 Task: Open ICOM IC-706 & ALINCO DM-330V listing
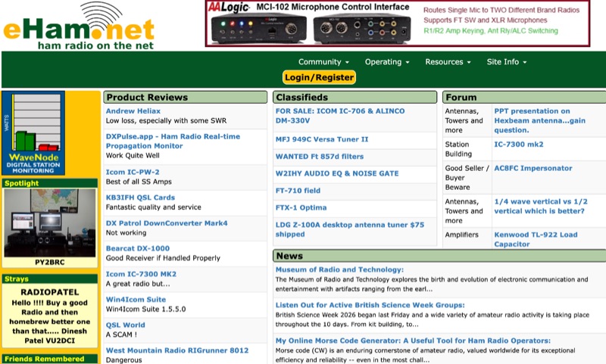pyautogui.click(x=340, y=116)
